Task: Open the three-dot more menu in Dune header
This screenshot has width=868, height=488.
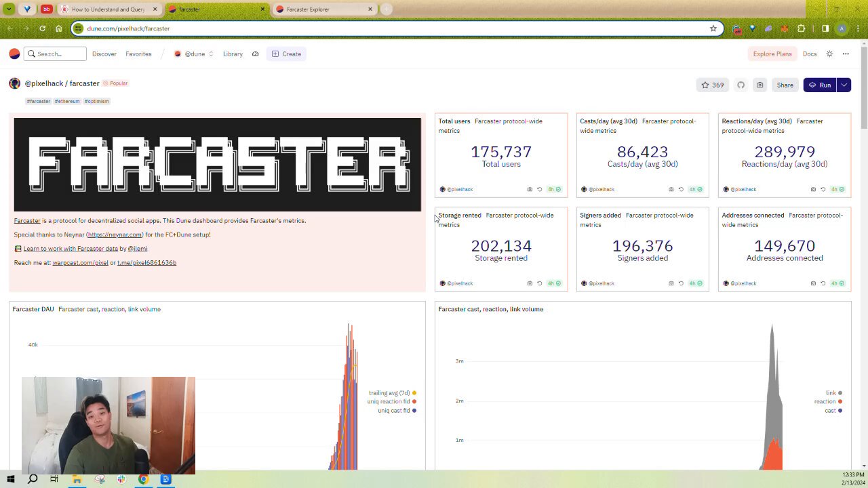Action: 846,54
